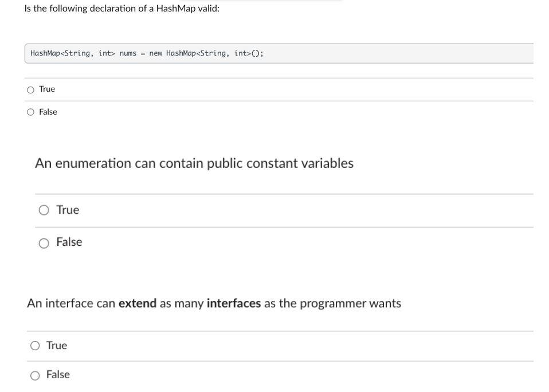Click the "False" label under HashMap declaration
Viewport: 549px width, 392px height.
(48, 112)
